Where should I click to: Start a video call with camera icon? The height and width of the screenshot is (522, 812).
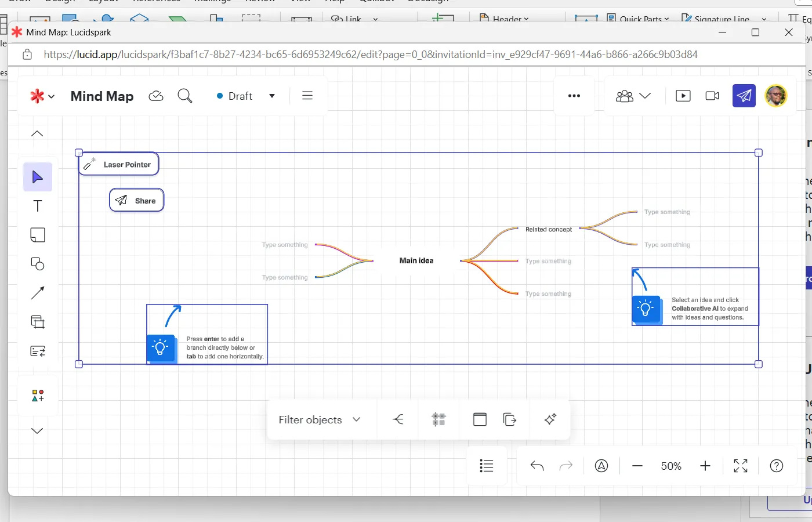pyautogui.click(x=712, y=96)
